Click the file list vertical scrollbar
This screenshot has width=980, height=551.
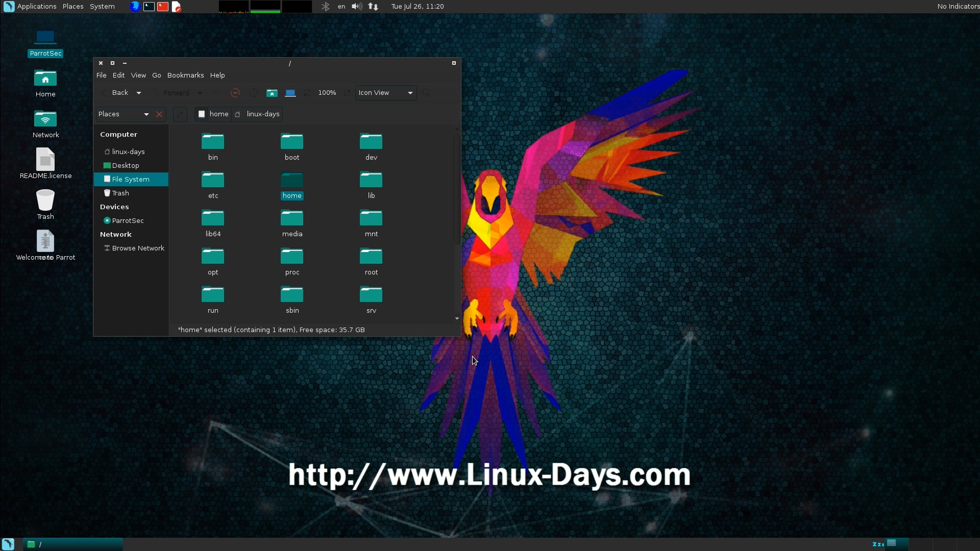[x=457, y=189]
